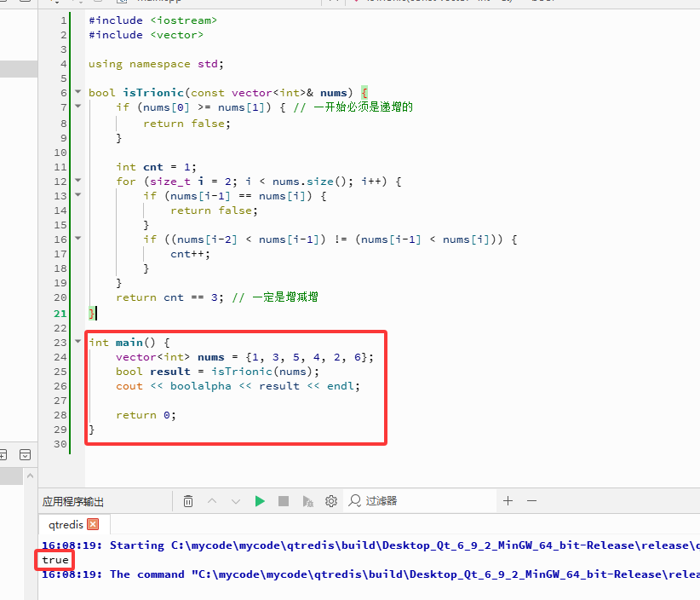This screenshot has height=600, width=700.
Task: Click the "Starting C:\mycode" output line
Action: pos(370,545)
